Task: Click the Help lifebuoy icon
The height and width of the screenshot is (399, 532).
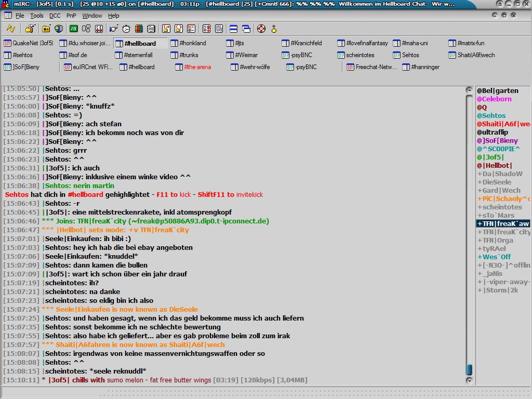Action: pos(261,29)
